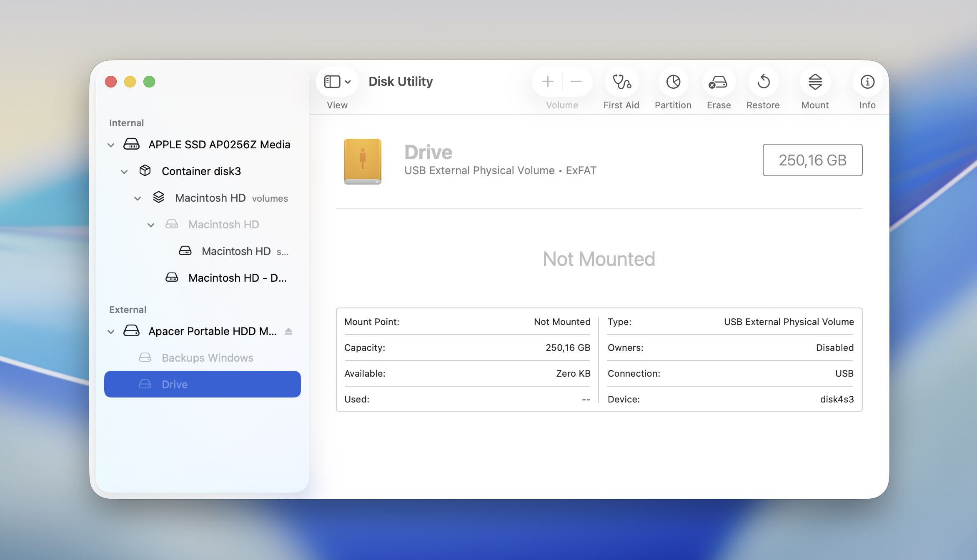Collapse APPLE SSD AP0256Z Media tree
The height and width of the screenshot is (560, 977).
pos(111,145)
